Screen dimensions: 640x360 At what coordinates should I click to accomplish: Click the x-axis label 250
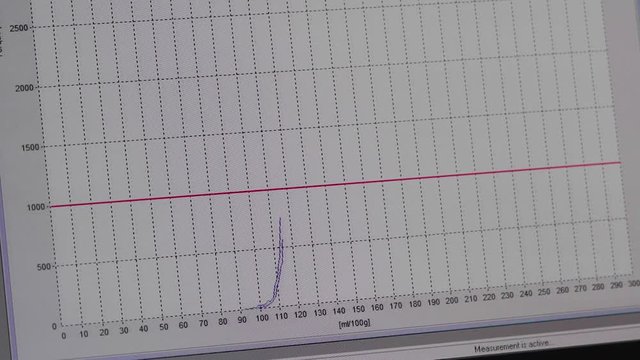coord(544,292)
